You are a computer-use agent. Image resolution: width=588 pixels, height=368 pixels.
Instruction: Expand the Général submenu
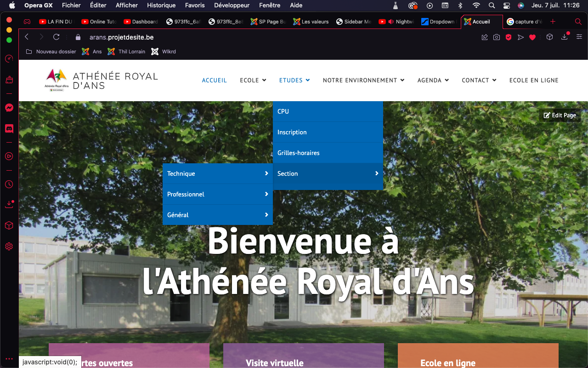tap(218, 215)
